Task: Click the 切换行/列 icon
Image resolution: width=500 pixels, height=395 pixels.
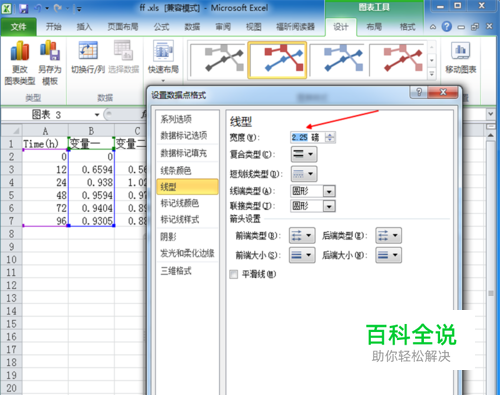Action: pos(88,50)
